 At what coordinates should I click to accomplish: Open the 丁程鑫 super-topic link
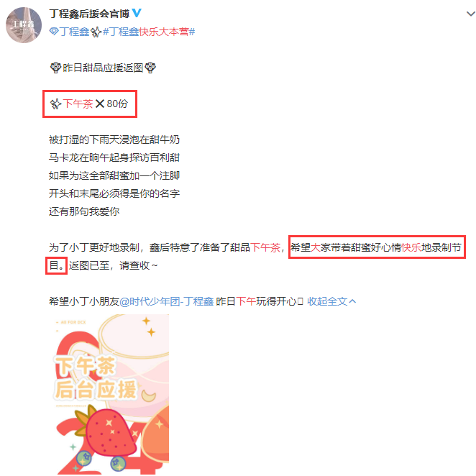74,32
